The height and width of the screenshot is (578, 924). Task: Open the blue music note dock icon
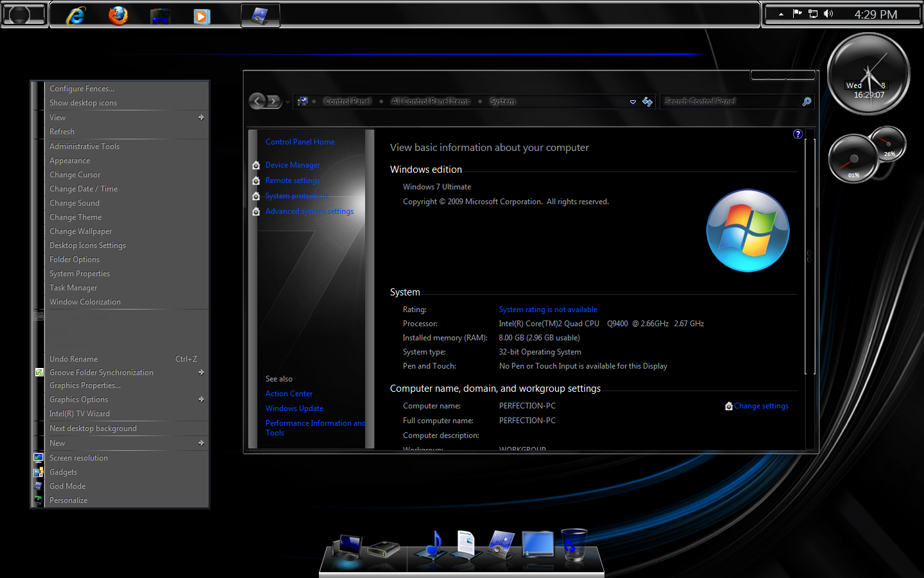[434, 545]
